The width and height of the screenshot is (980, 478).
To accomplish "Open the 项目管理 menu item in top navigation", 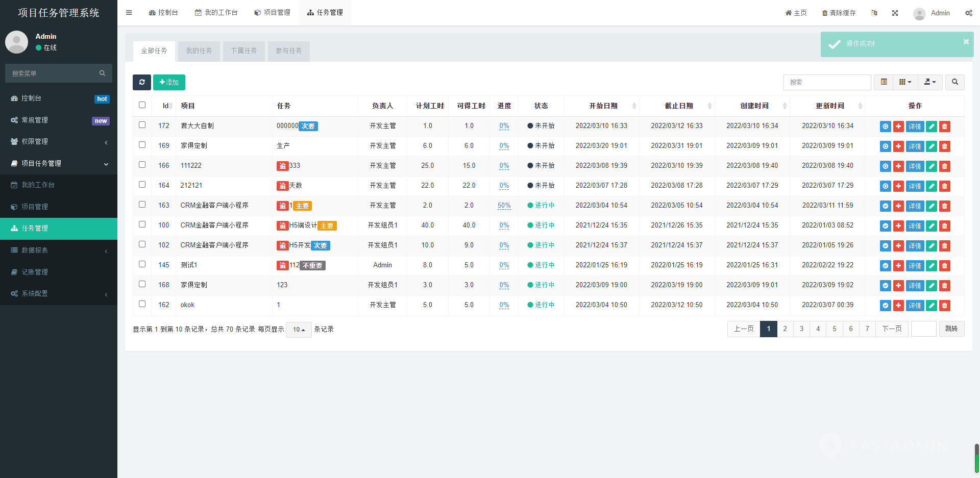I will [272, 12].
